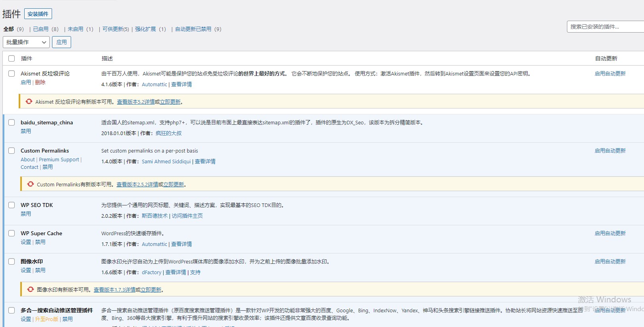Check the Akismet 反垃圾评论 checkbox
This screenshot has width=644, height=327.
pyautogui.click(x=12, y=74)
